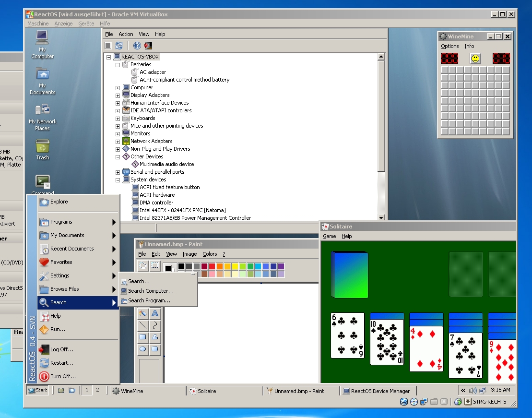Screen dimensions: 532x418
Task: Open the Action menu in Device Manager
Action: (x=126, y=34)
